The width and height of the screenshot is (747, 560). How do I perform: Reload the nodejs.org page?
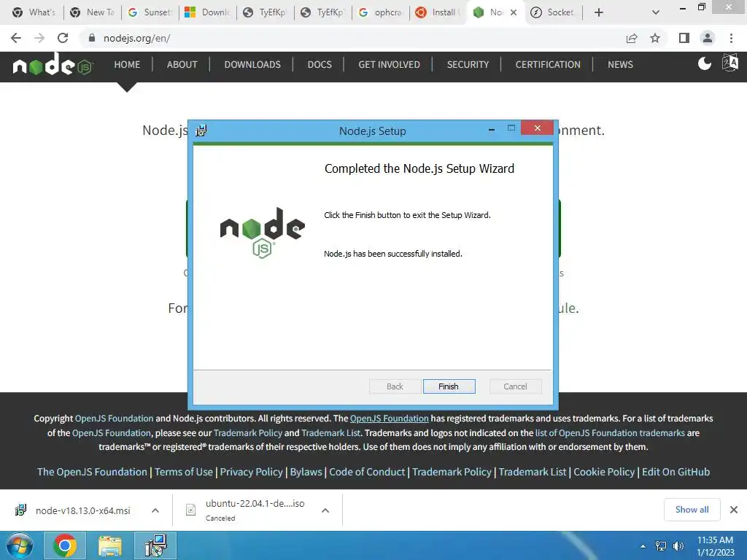click(63, 38)
